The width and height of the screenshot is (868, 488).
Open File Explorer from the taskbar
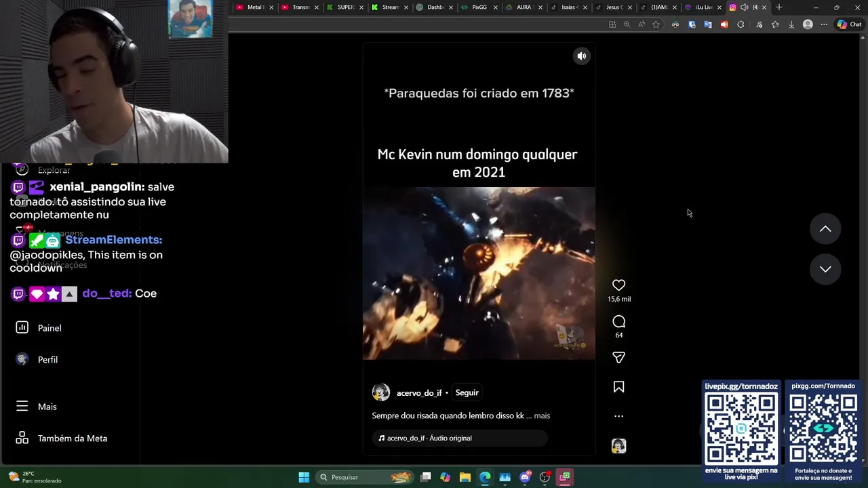tap(465, 477)
